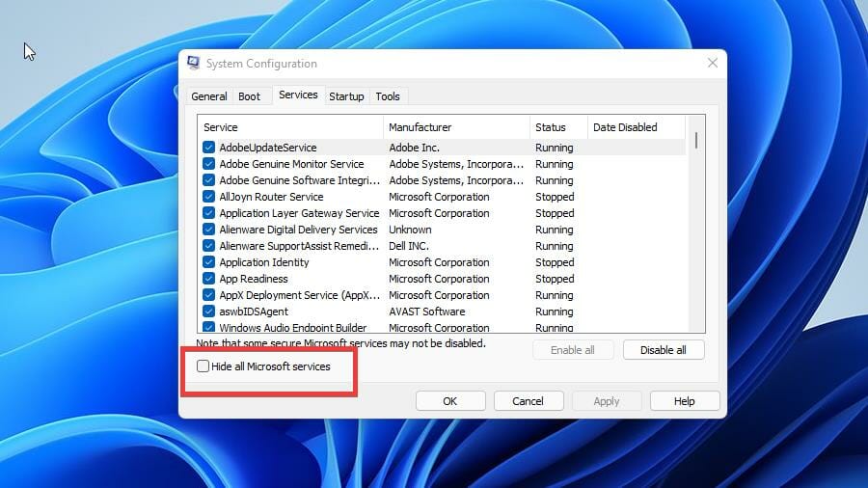868x488 pixels.
Task: Click the services list scrollbar thumb
Action: coord(695,140)
